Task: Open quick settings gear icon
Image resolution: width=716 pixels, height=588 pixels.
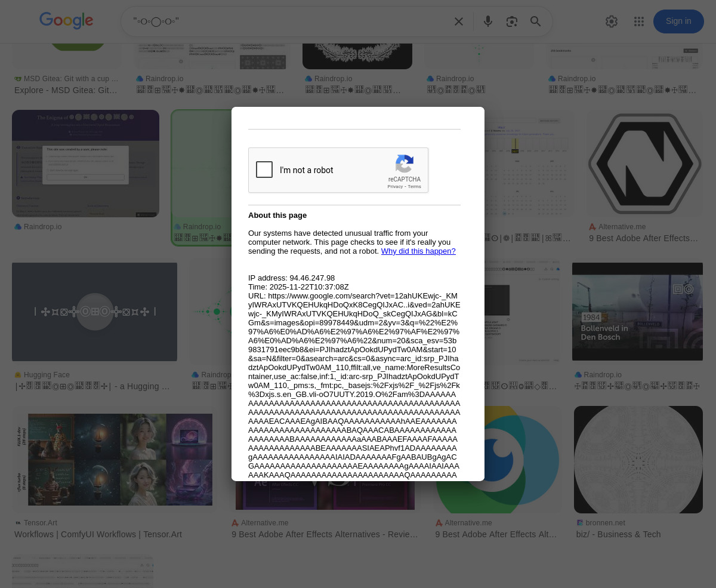Action: tap(612, 21)
